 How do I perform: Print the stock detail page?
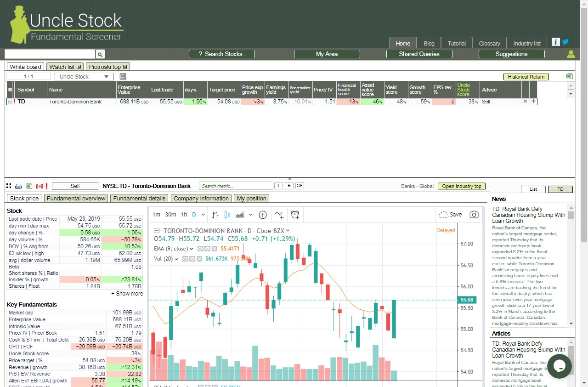(18, 186)
